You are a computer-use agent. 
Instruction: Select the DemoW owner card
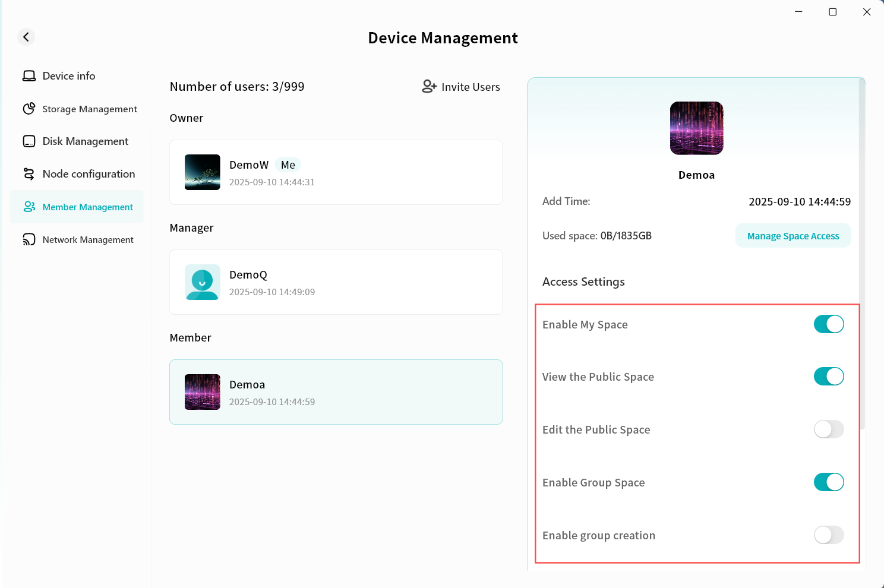(336, 172)
